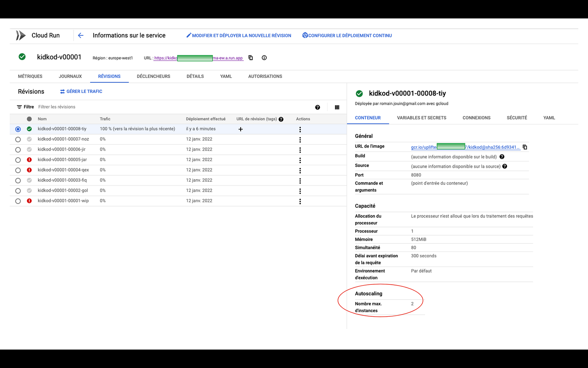Switch to the MÉTRIQUES tab

(x=30, y=76)
